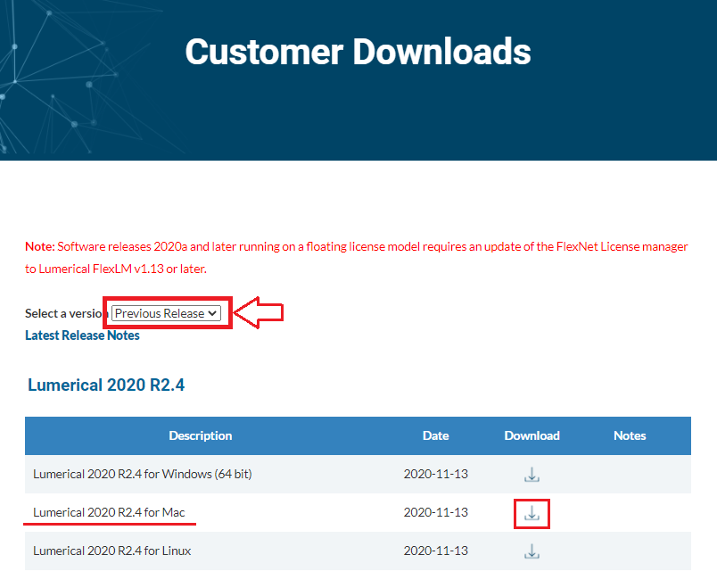Viewport: 717px width, 588px height.
Task: Download Lumerical 2020 R2.4 for Mac
Action: (x=532, y=513)
